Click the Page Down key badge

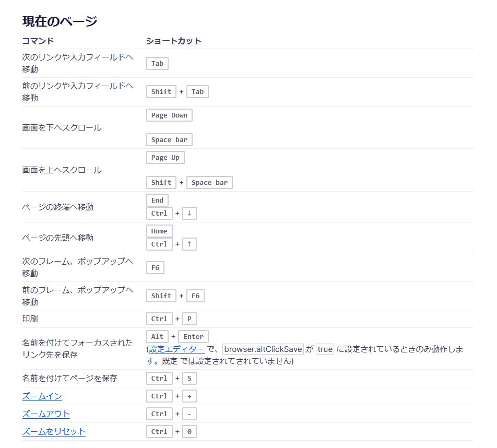pos(169,115)
